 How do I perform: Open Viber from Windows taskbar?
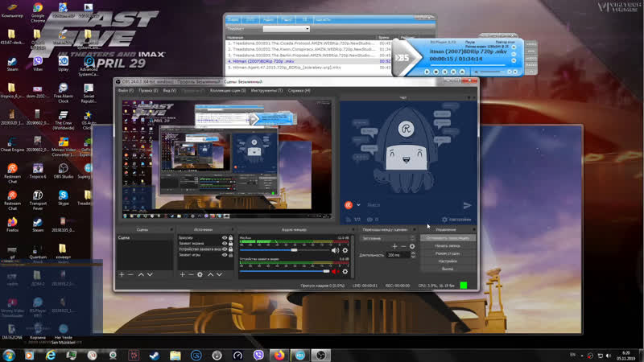coord(258,355)
